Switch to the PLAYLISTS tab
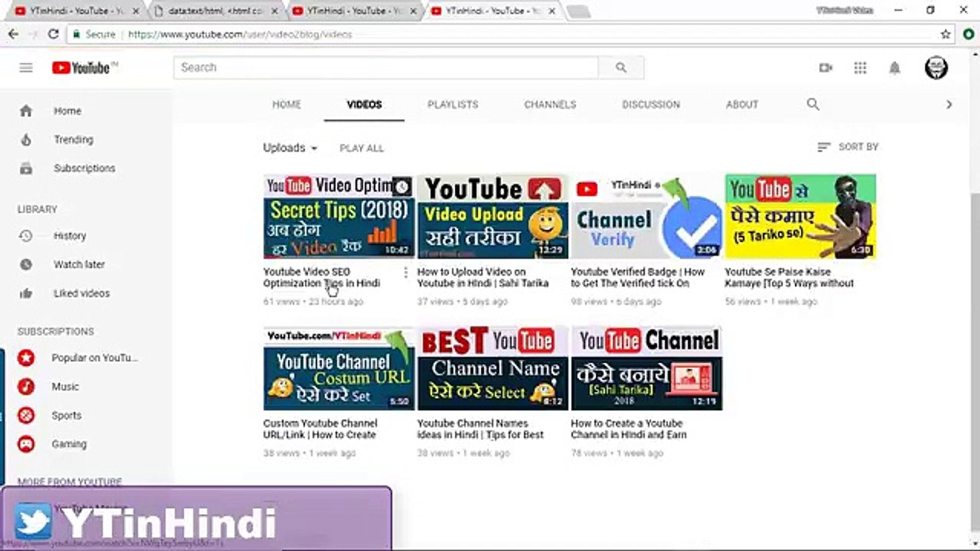Image resolution: width=980 pixels, height=551 pixels. tap(452, 105)
